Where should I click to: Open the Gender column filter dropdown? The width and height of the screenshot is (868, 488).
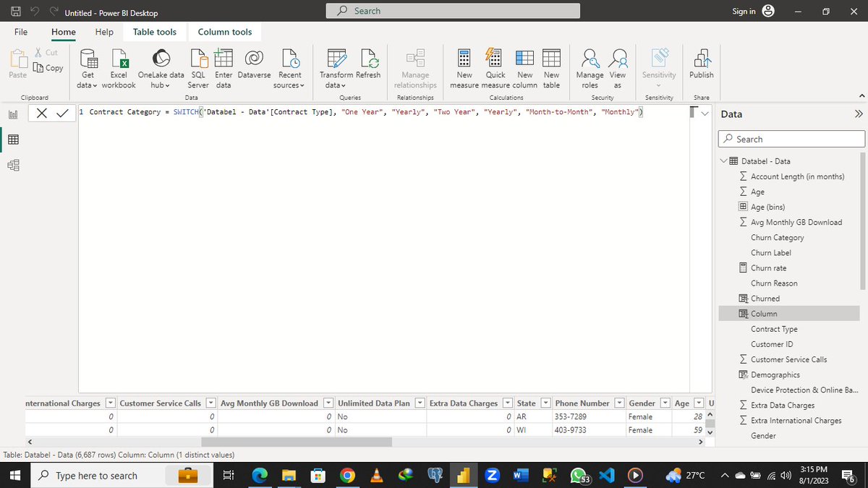[x=665, y=403]
